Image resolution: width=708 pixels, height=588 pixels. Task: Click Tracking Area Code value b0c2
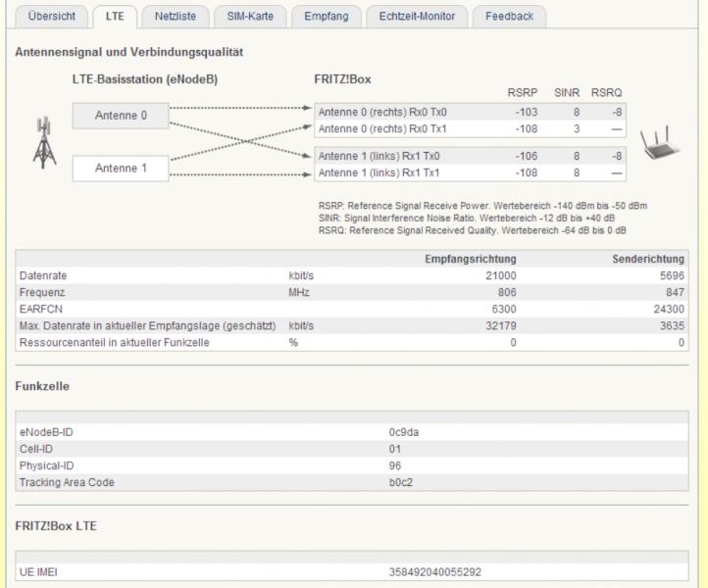[400, 482]
